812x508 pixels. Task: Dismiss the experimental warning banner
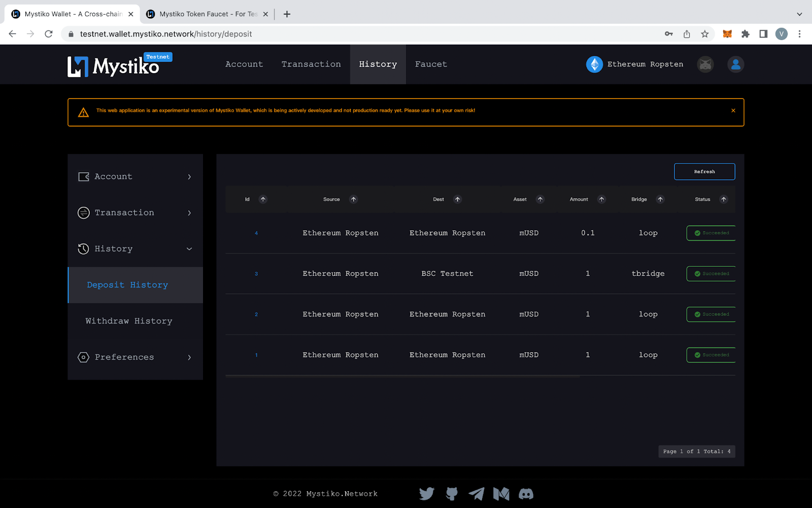(x=733, y=110)
